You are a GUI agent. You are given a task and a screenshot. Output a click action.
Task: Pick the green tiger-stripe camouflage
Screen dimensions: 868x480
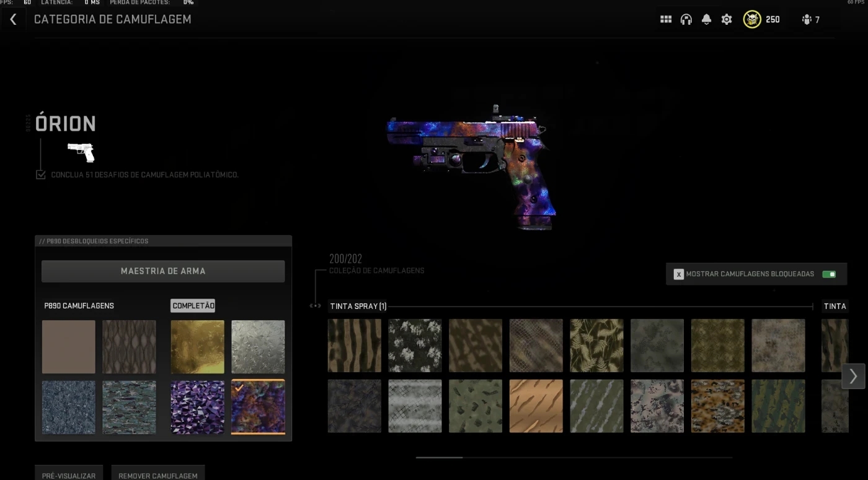click(x=779, y=406)
